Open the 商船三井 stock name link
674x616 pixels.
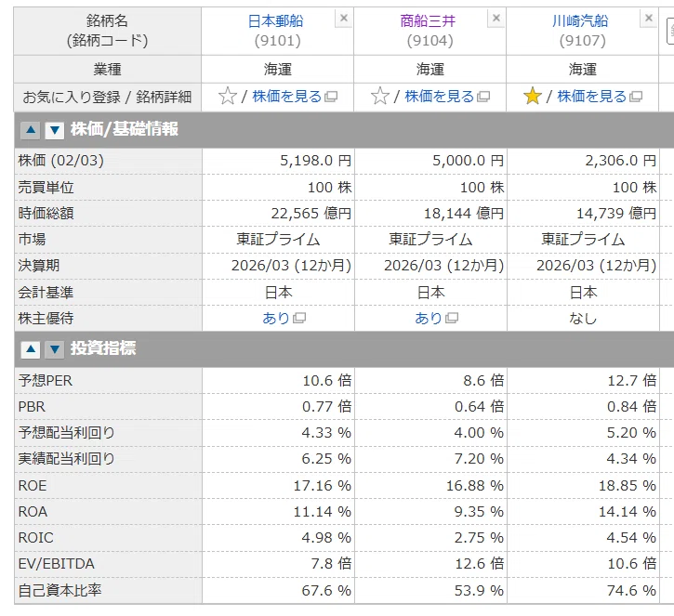click(x=429, y=21)
